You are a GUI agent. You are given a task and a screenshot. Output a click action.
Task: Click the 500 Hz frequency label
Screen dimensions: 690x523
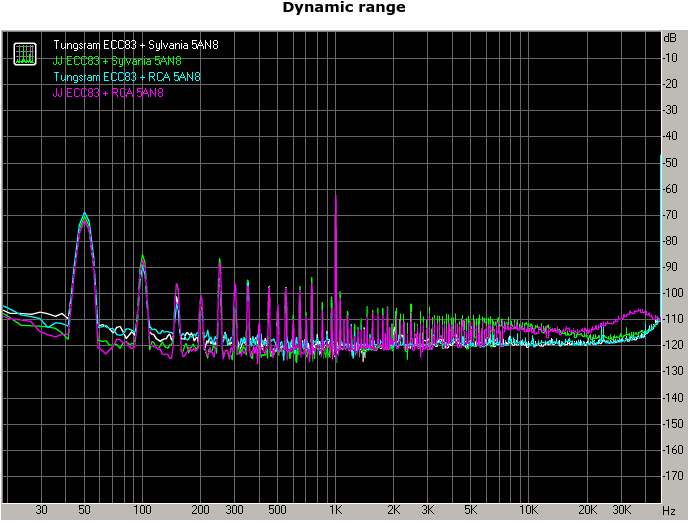(x=277, y=510)
